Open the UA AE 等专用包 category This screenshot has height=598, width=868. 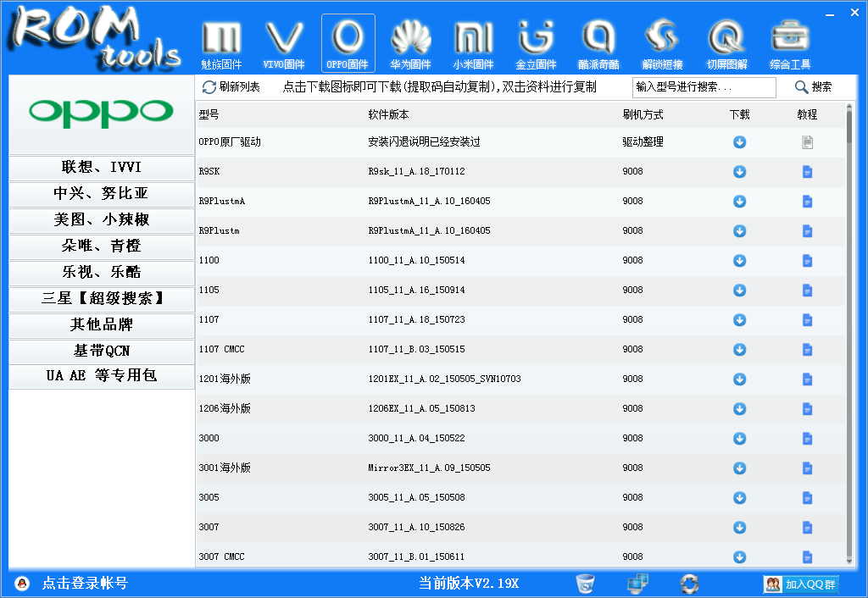point(102,375)
